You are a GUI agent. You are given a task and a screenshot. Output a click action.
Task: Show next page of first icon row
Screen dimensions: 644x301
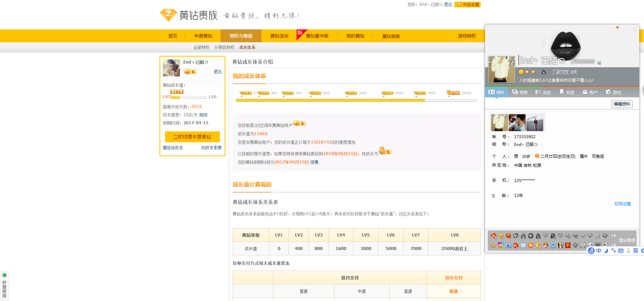click(615, 236)
